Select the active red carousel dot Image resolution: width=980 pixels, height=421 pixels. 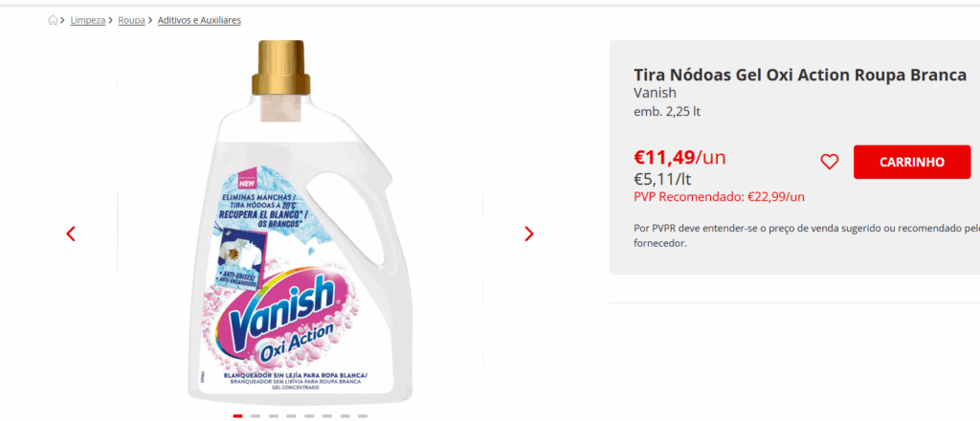[237, 416]
